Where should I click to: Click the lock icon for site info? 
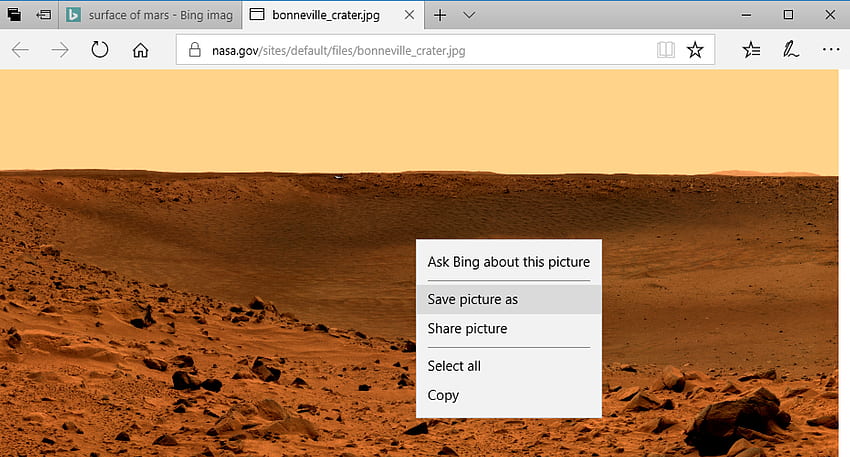(x=195, y=50)
